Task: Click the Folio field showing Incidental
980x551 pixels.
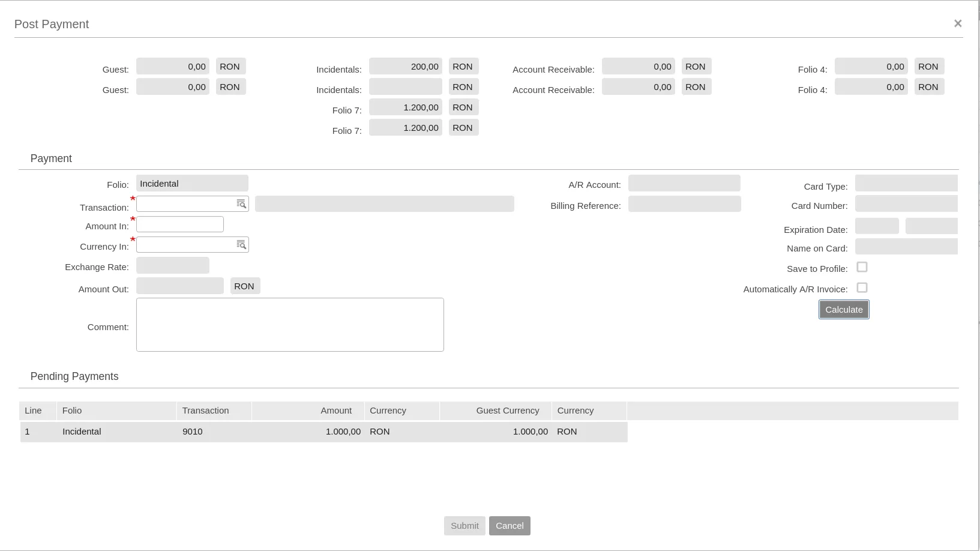Action: tap(192, 183)
